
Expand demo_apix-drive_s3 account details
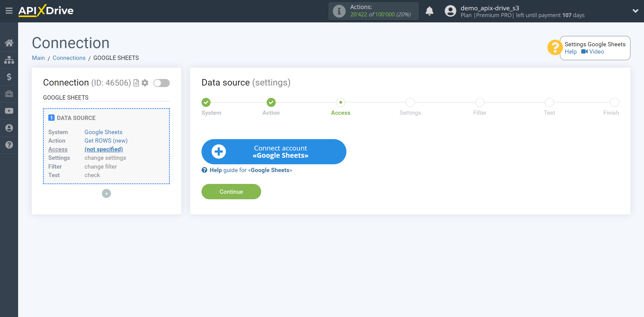(634, 11)
